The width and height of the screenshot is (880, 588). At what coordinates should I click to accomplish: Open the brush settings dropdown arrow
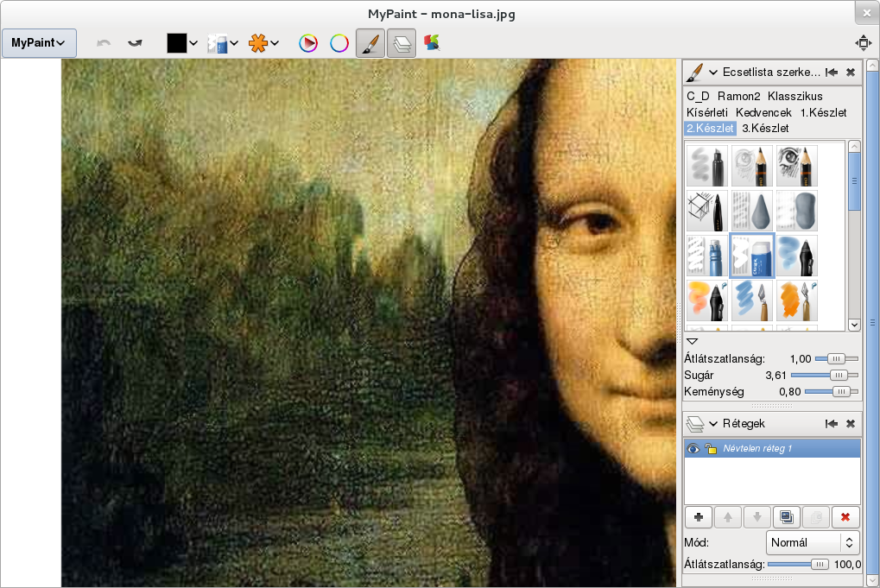tap(275, 43)
